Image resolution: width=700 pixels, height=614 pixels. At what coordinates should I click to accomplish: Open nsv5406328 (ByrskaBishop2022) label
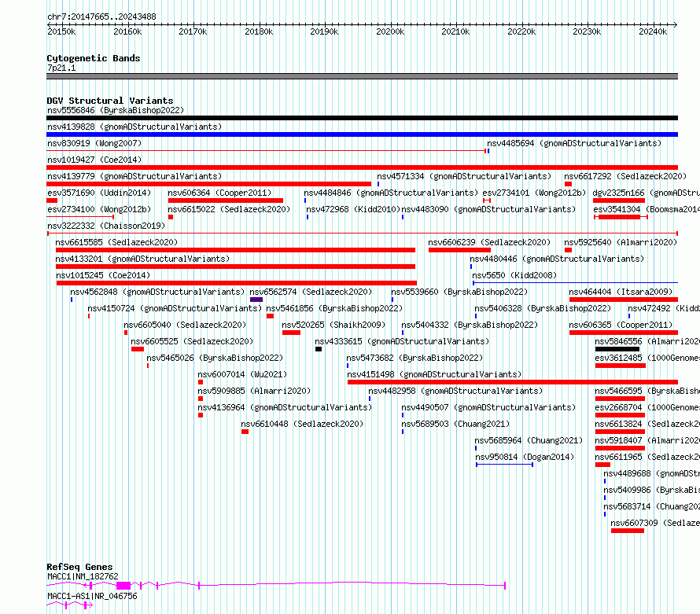click(x=543, y=308)
